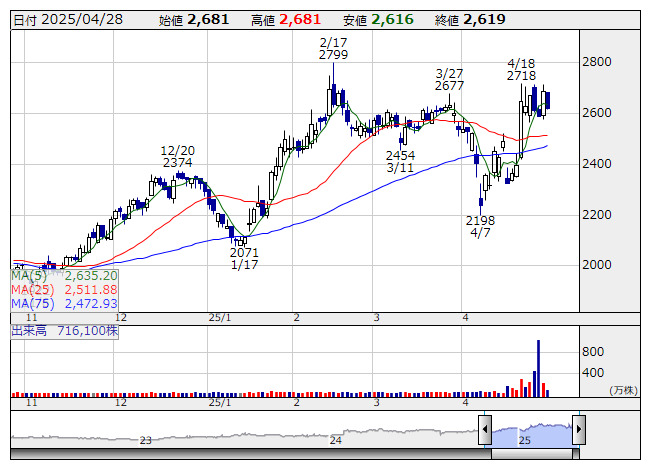Image resolution: width=653 pixels, height=470 pixels.
Task: Click the 4/7 low label of 2198
Action: tap(480, 226)
